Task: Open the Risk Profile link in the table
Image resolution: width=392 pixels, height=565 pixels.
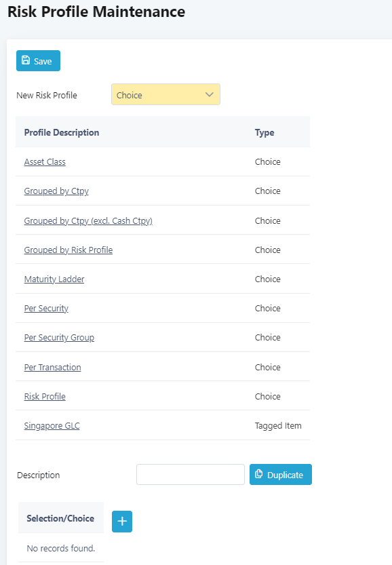Action: (45, 396)
